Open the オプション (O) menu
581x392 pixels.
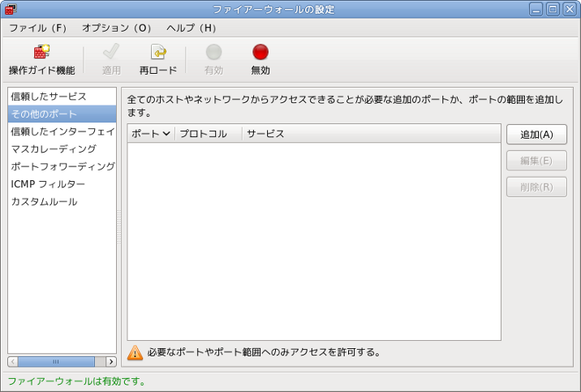tap(116, 28)
